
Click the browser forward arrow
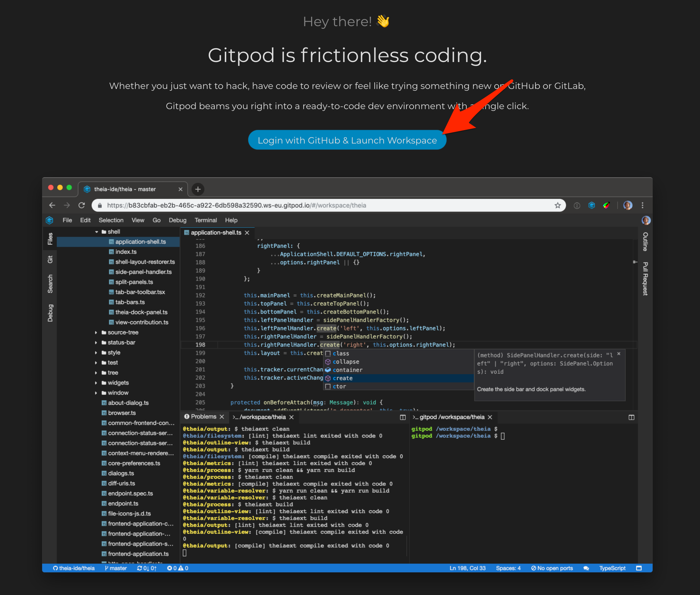click(x=67, y=205)
